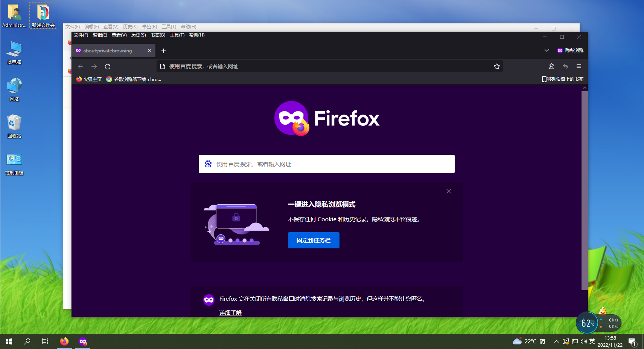This screenshot has height=349, width=644.
Task: Show hidden system tray icons
Action: [556, 341]
